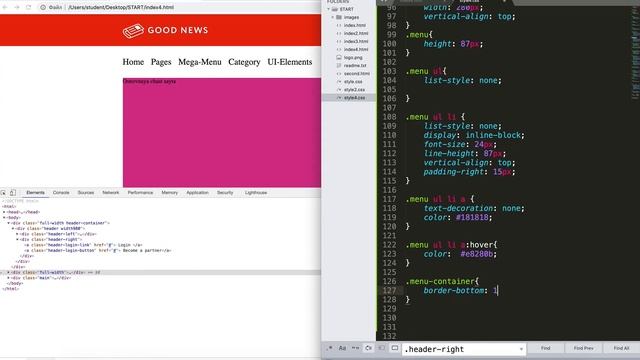Image resolution: width=640 pixels, height=360 pixels.
Task: Expand the images folder in sidebar
Action: tap(333, 17)
